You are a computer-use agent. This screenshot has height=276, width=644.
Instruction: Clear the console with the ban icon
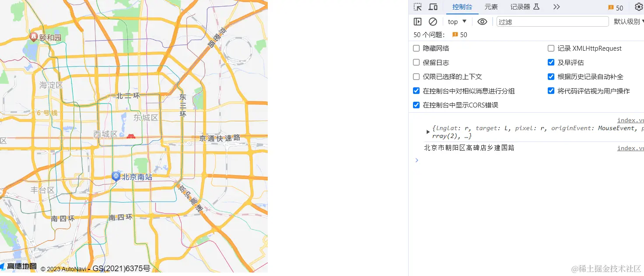pos(433,21)
